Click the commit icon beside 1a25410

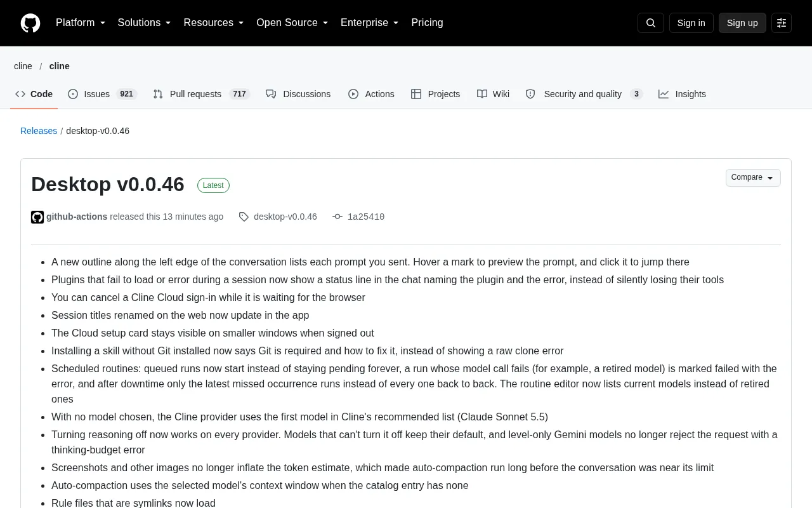(x=337, y=217)
